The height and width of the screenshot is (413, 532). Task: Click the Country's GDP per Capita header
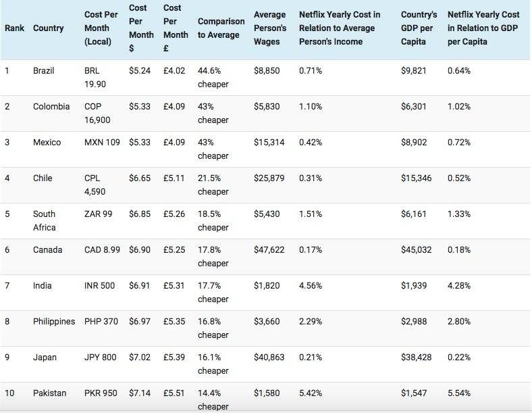[x=419, y=28]
